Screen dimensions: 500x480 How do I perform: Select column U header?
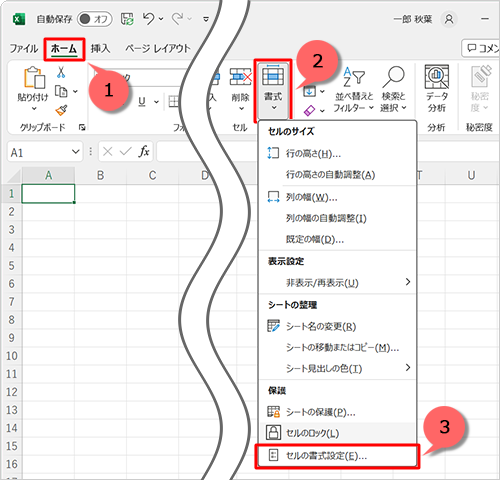[x=471, y=175]
